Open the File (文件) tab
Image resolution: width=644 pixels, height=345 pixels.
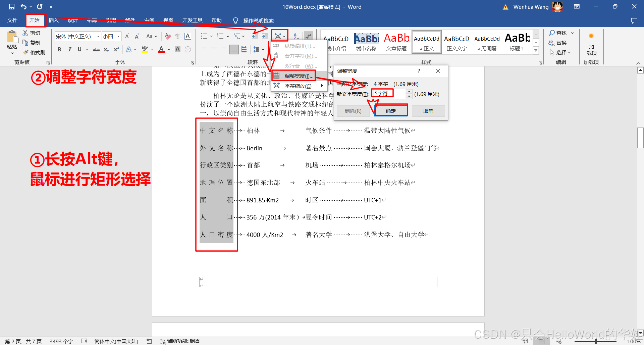click(12, 20)
